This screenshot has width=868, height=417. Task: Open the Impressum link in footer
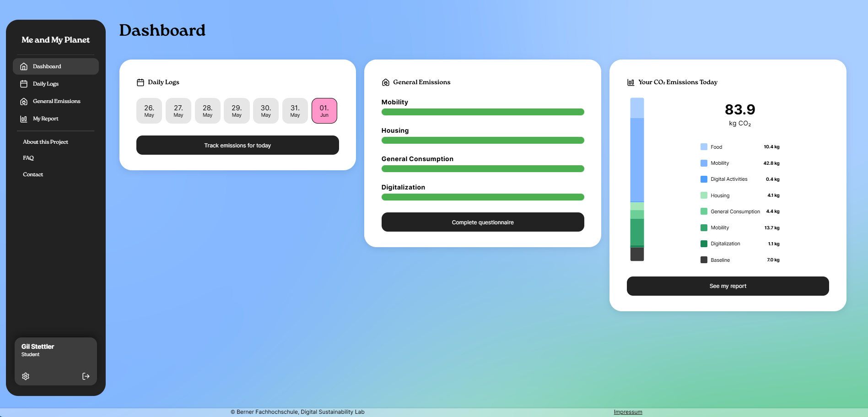click(628, 412)
